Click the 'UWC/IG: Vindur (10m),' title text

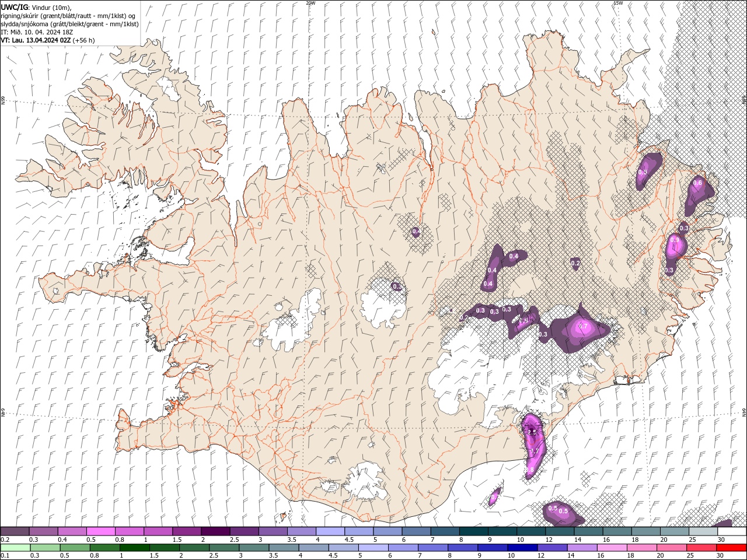pyautogui.click(x=36, y=7)
